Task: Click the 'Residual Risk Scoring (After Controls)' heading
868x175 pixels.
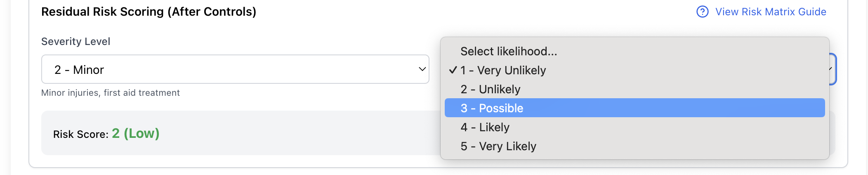Action: [149, 12]
